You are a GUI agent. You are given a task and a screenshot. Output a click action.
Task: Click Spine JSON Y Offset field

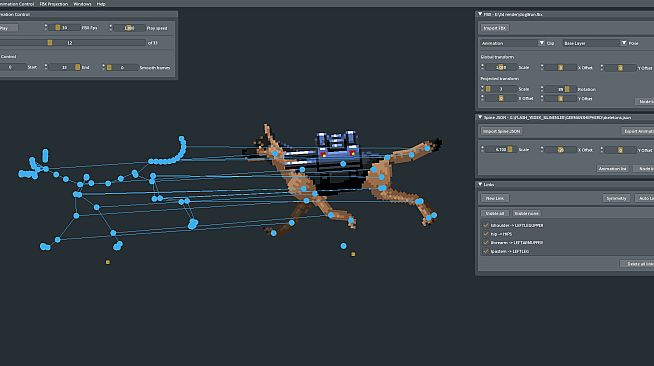(620, 149)
